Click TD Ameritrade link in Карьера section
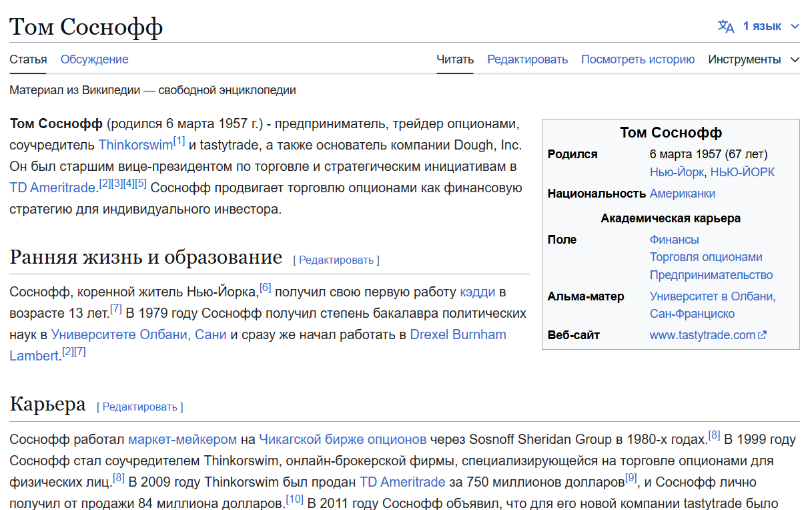 402,482
